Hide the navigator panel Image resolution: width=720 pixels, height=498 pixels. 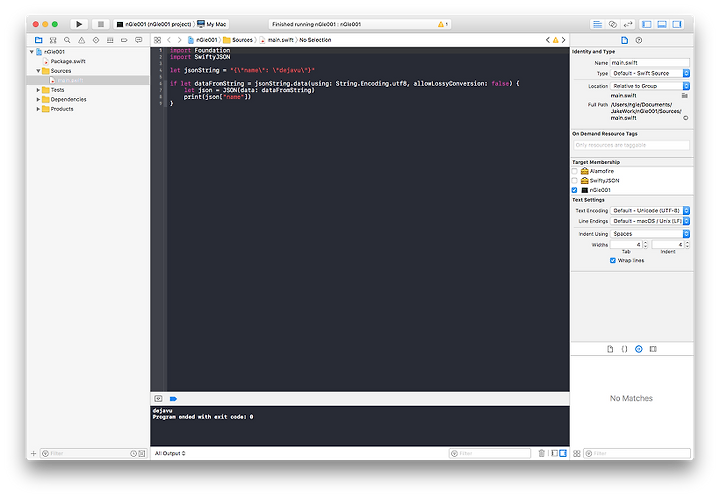[647, 24]
